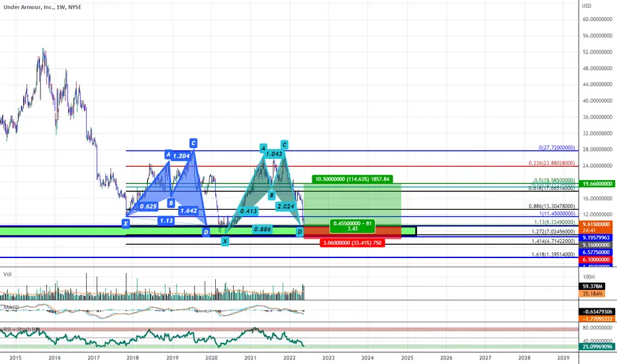Click the teal C point marker
The width and height of the screenshot is (617, 364).
(284, 145)
